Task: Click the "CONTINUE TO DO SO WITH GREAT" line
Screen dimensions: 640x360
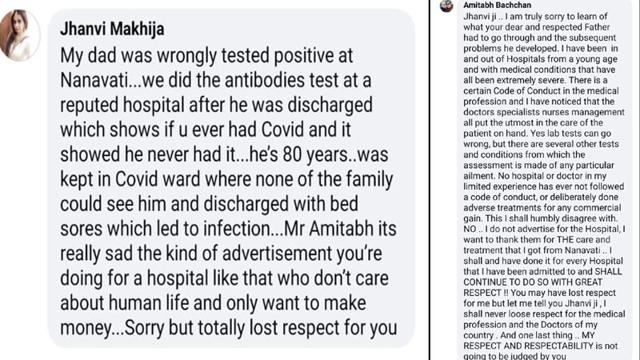Action: coord(533,282)
